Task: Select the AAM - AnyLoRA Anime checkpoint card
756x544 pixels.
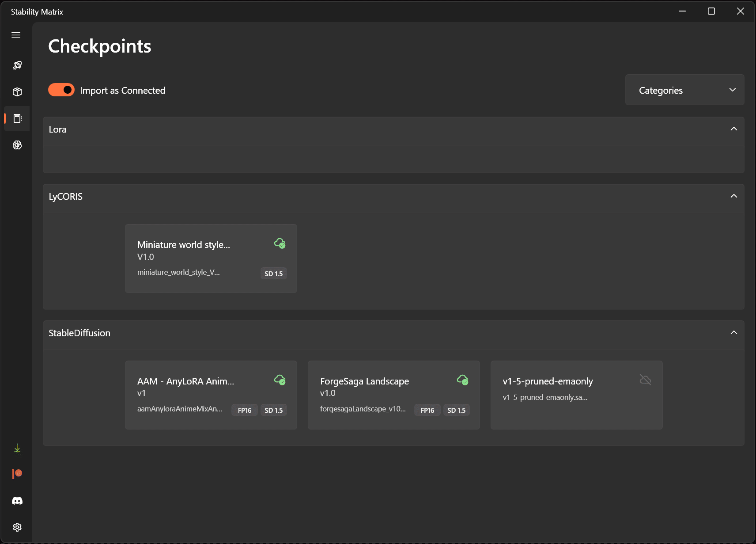Action: pos(211,395)
